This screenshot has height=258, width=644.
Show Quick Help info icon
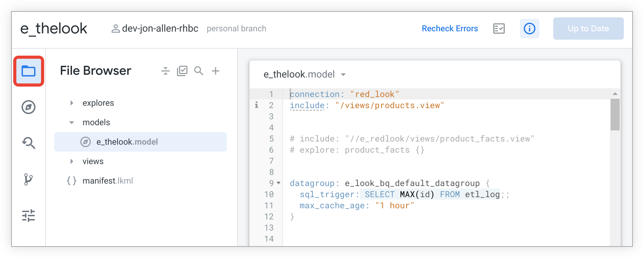click(530, 29)
